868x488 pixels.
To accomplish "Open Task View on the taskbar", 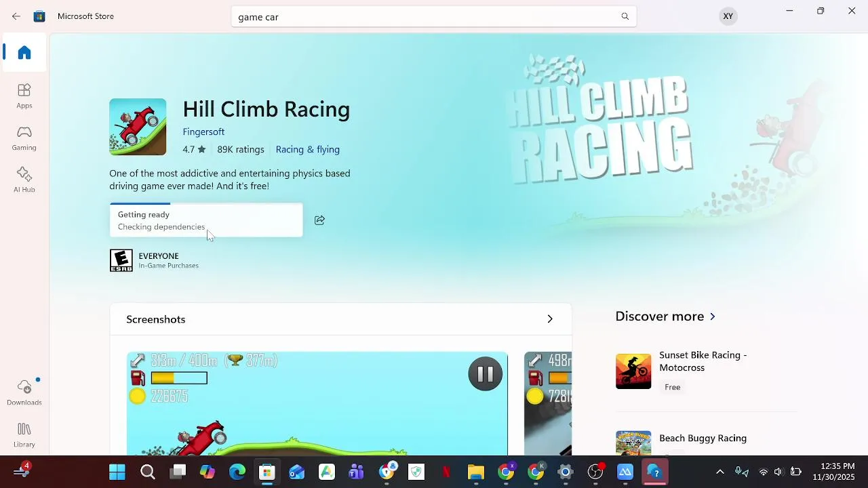I will click(178, 472).
